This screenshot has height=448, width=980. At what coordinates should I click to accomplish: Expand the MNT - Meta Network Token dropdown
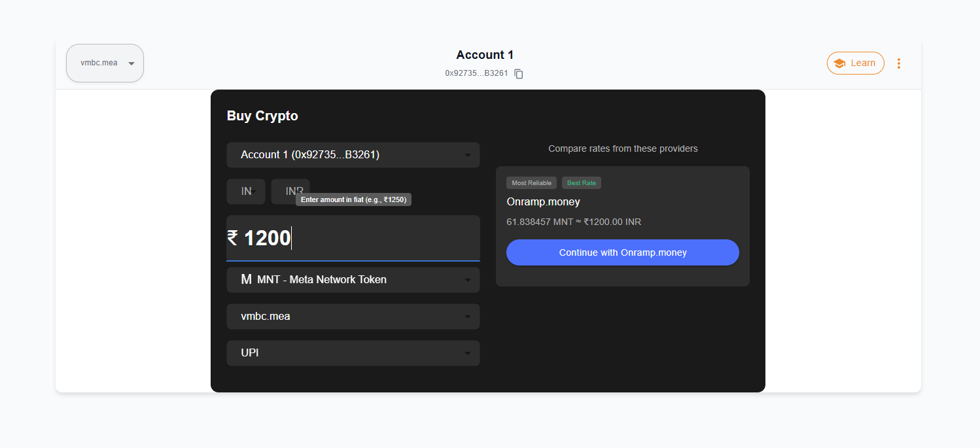pos(353,280)
